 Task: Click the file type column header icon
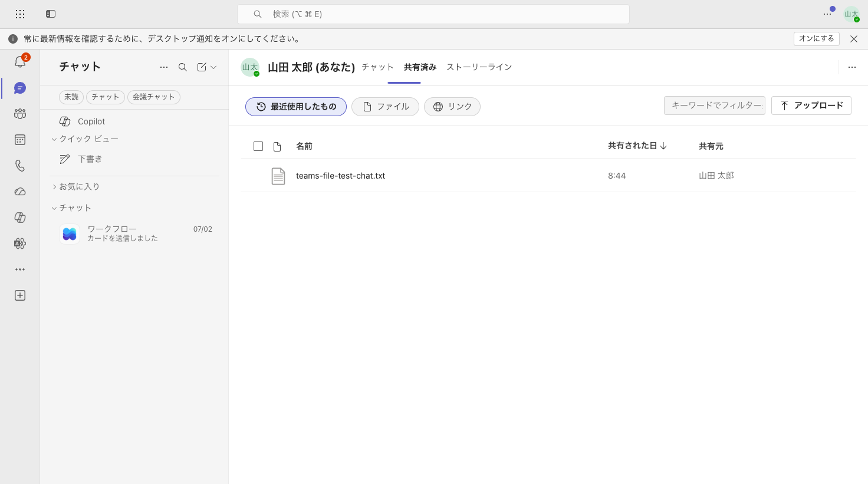click(277, 146)
